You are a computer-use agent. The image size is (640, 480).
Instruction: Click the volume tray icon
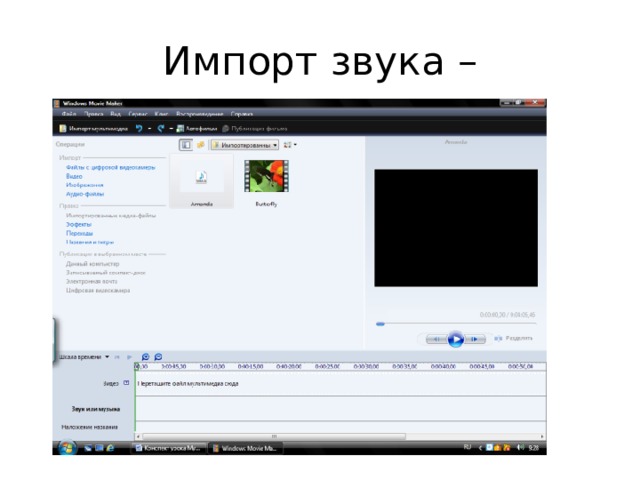pyautogui.click(x=520, y=447)
